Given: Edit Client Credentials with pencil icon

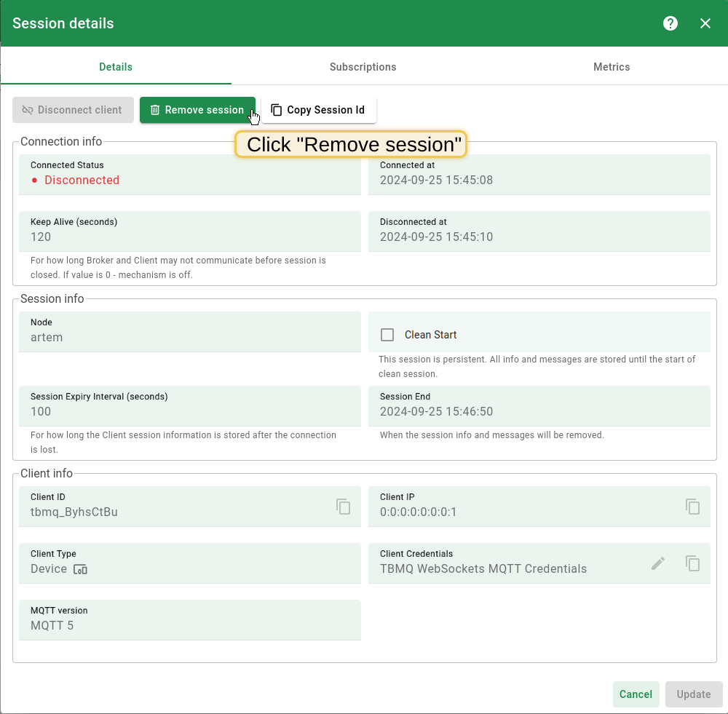Looking at the screenshot, I should click(658, 563).
